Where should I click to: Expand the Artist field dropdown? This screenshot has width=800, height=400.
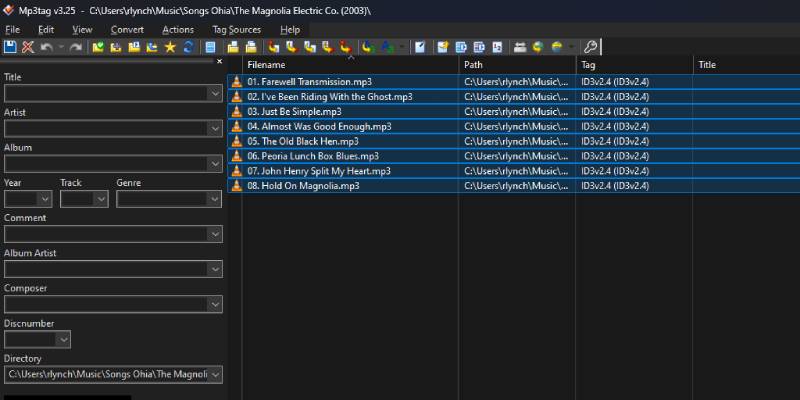point(215,129)
